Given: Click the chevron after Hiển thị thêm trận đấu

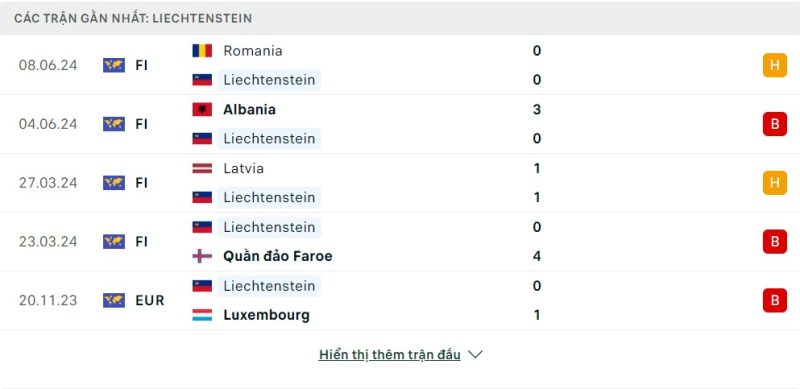Looking at the screenshot, I should point(475,354).
